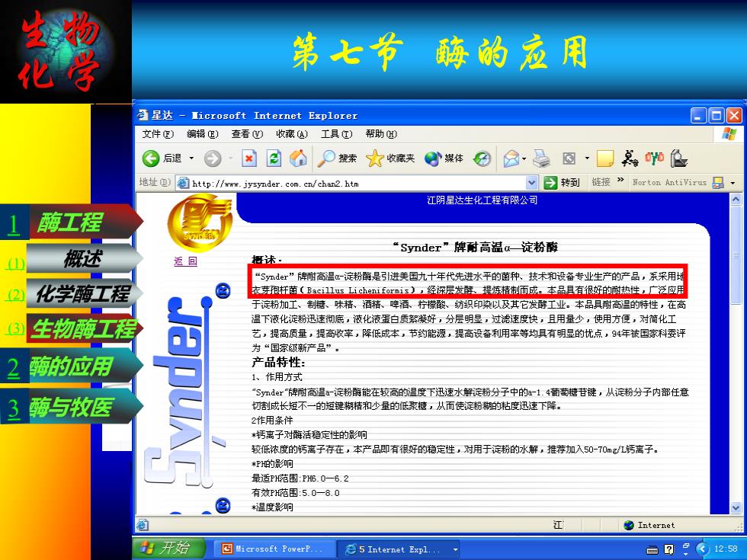
Task: Expand grouped Internet Explorer taskbar dropdown
Action: click(456, 549)
